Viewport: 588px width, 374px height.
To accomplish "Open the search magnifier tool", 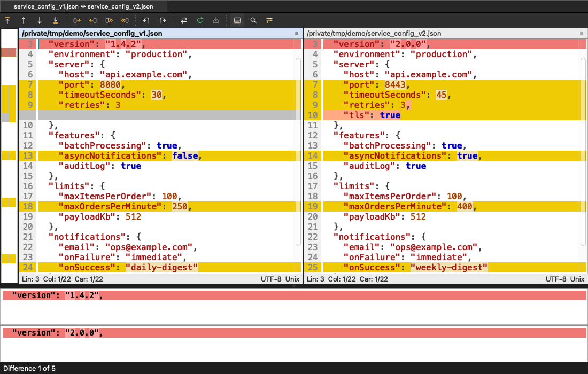I will point(253,20).
